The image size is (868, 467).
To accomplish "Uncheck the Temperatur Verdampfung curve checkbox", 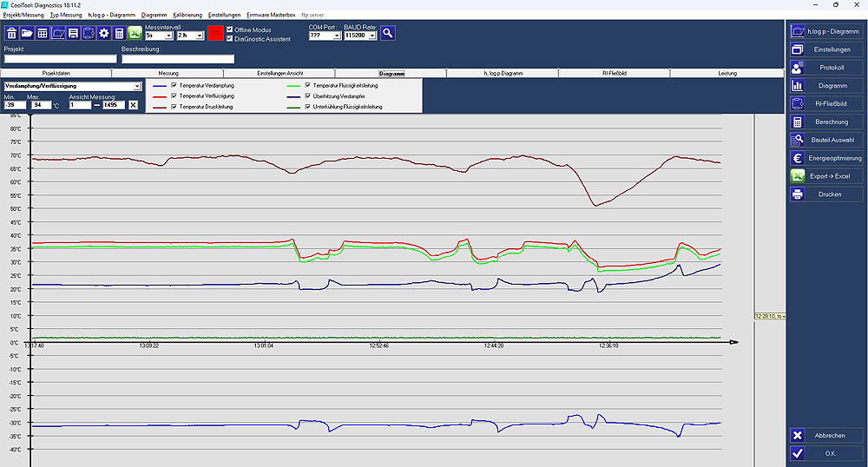I will coord(174,86).
